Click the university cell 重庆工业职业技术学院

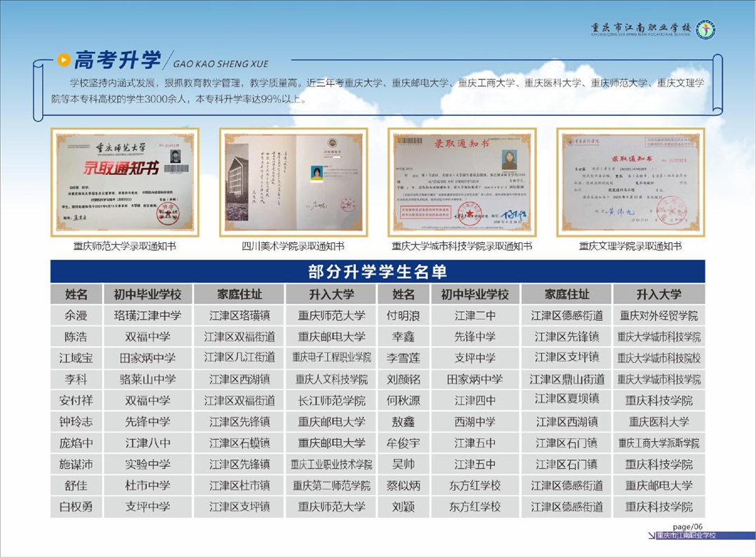pos(332,464)
